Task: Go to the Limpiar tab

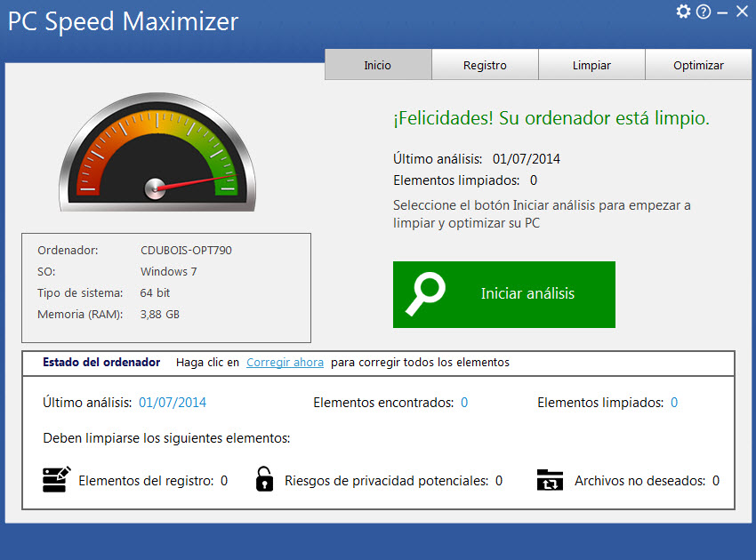Action: click(x=591, y=65)
